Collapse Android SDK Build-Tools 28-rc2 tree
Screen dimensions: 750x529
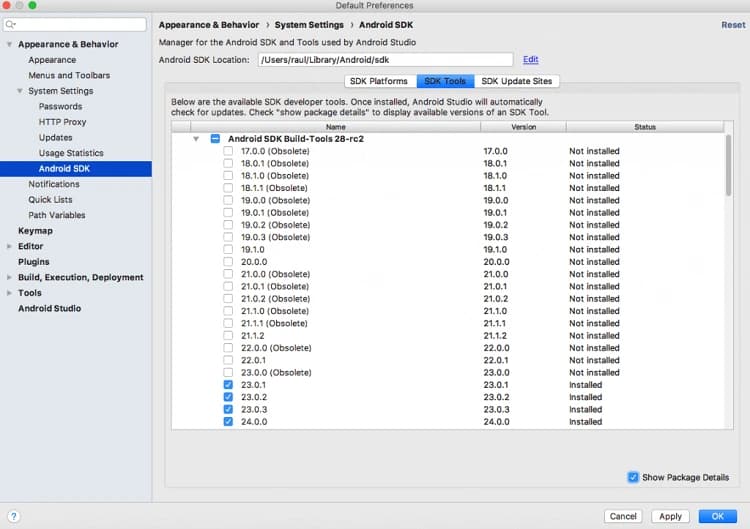(x=196, y=139)
